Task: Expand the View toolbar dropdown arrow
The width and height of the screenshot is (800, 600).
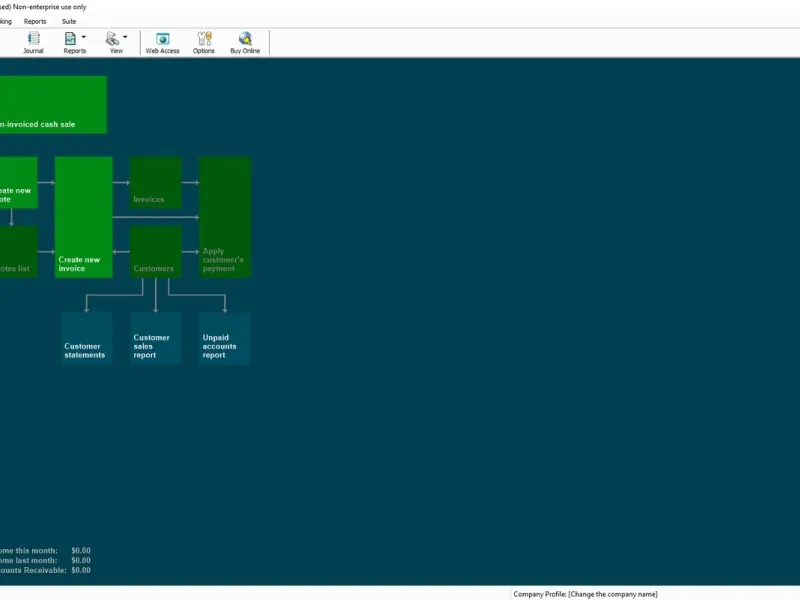Action: tap(125, 38)
